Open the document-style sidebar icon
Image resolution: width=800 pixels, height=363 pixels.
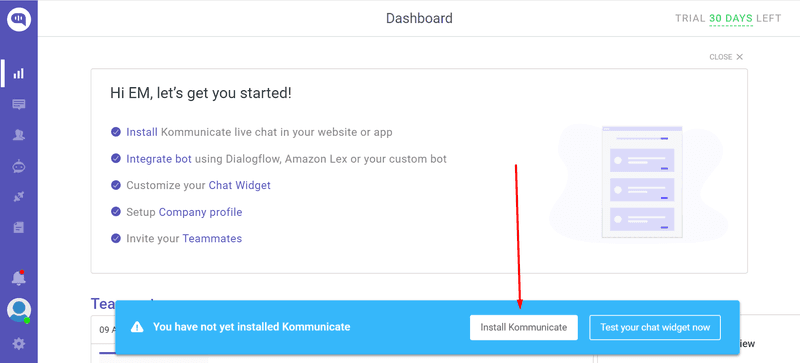pyautogui.click(x=19, y=228)
